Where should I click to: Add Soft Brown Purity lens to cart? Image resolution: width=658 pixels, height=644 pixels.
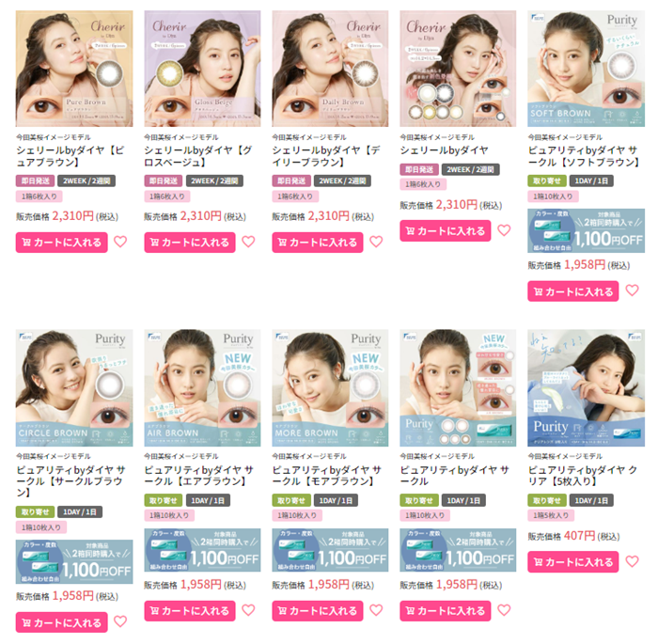572,291
